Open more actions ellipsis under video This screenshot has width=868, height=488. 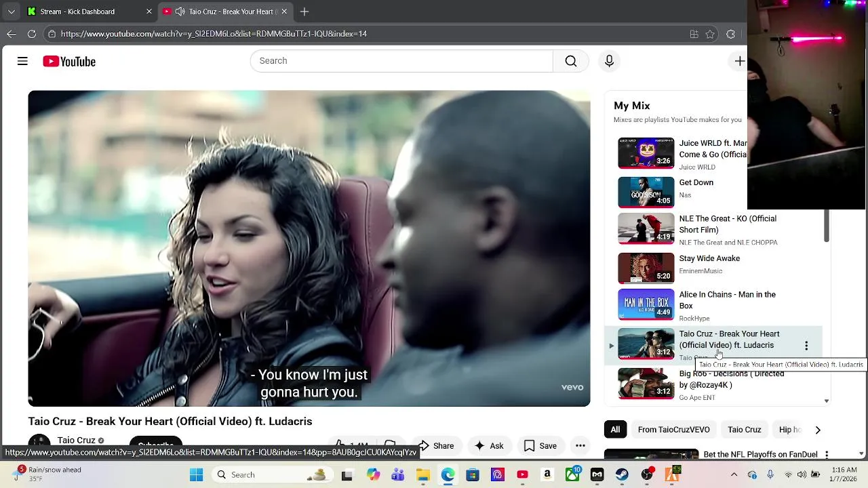coord(580,445)
